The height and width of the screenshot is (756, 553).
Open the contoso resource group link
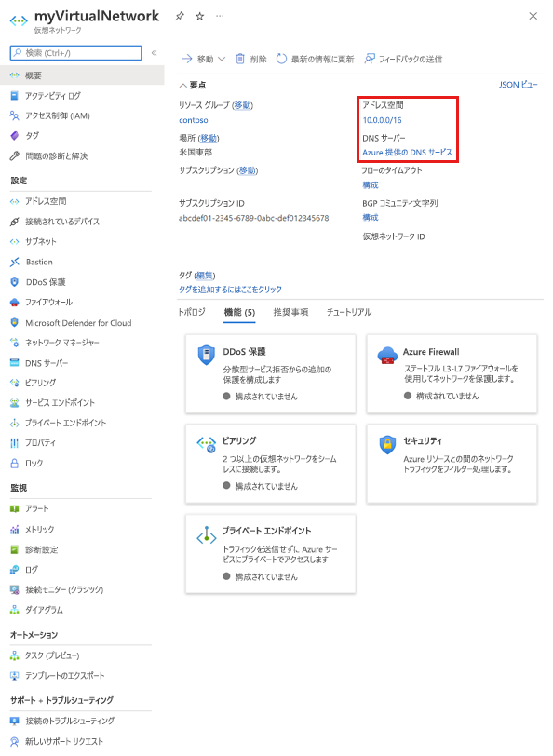(x=194, y=120)
